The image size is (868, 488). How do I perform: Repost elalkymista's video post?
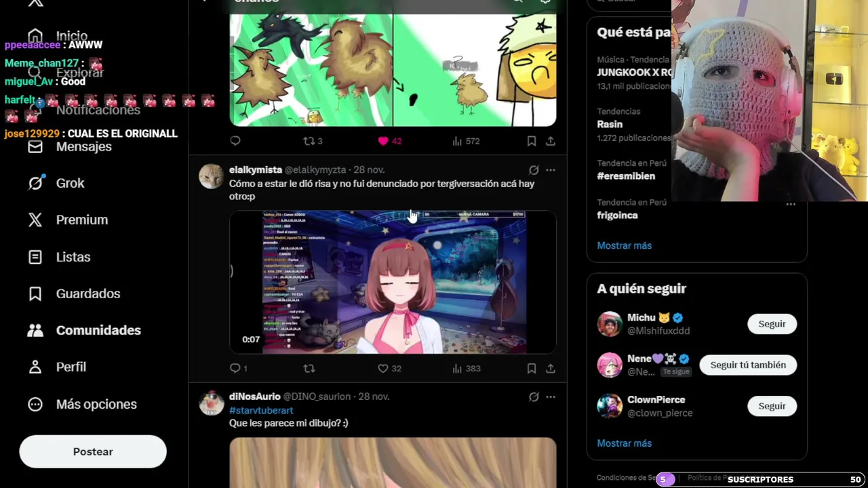(309, 368)
